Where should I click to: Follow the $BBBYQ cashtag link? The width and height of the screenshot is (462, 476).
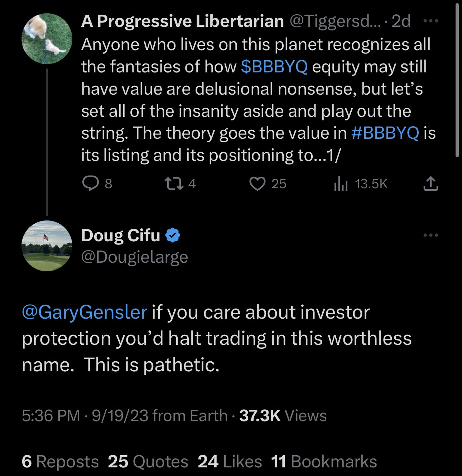[x=274, y=67]
